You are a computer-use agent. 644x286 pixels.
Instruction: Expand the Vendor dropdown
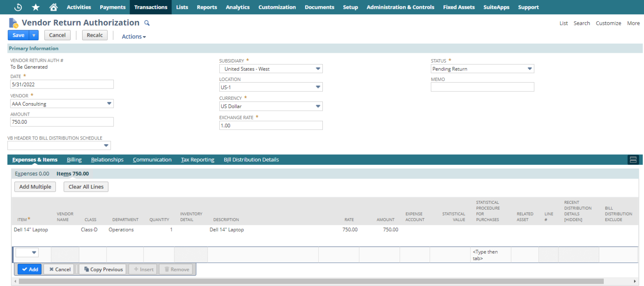click(x=110, y=103)
